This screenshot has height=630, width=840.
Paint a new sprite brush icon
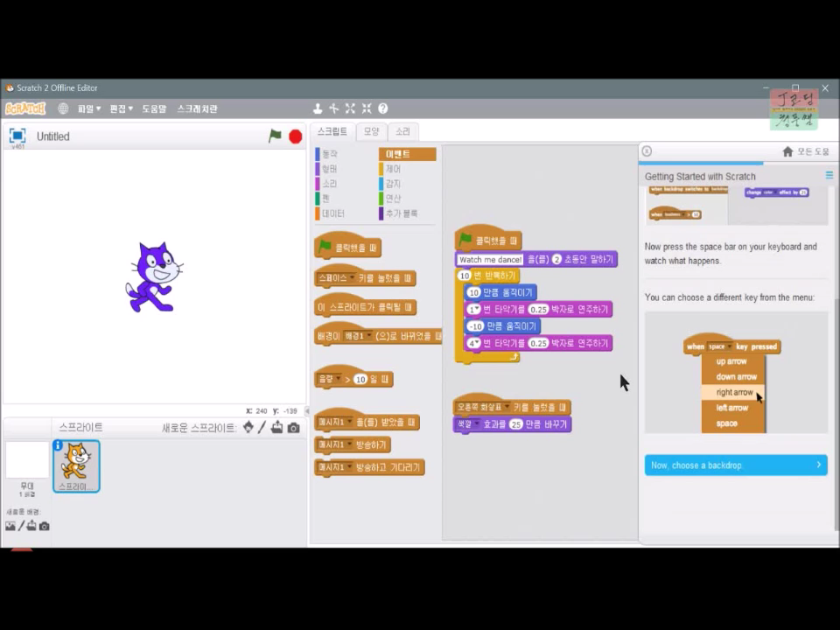(262, 427)
